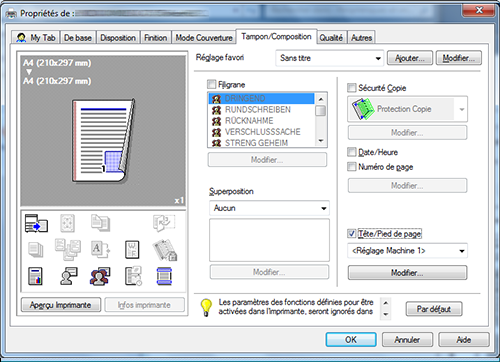
Task: Click the Aperçu Imprimante button
Action: tap(61, 305)
